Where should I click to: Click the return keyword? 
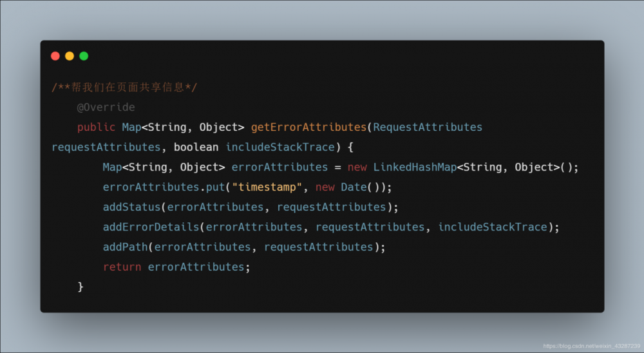tap(122, 267)
